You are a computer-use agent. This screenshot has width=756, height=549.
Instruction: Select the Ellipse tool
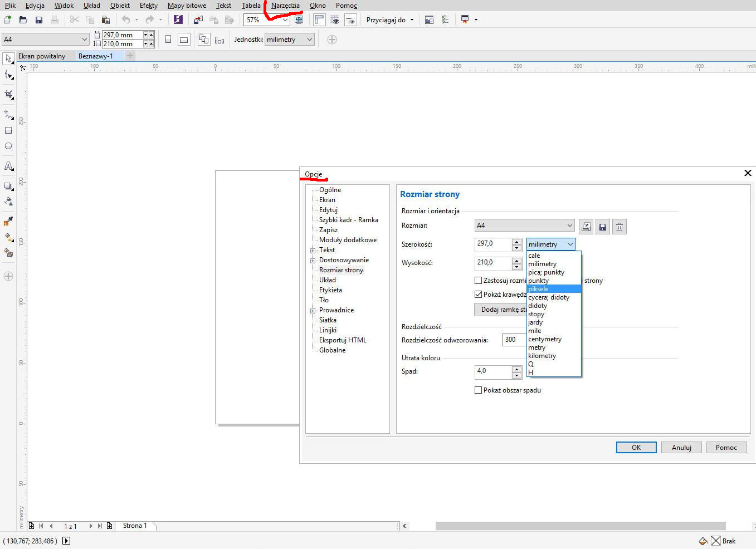[8, 146]
